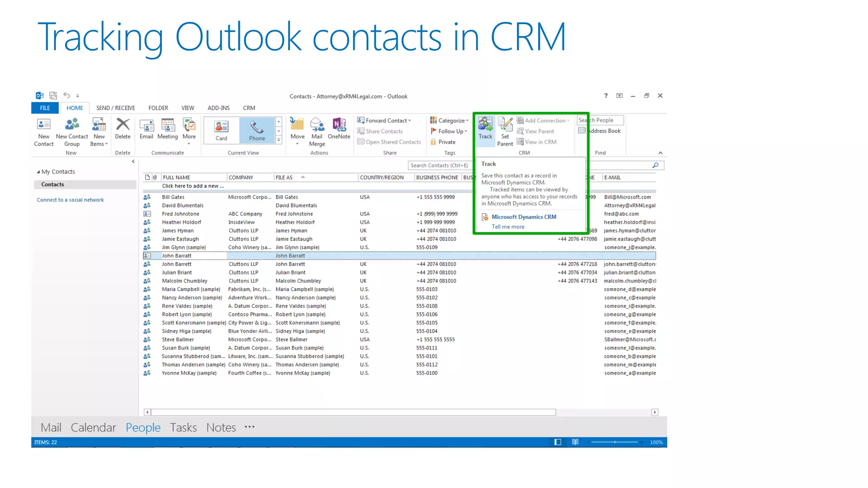The width and height of the screenshot is (868, 488).
Task: Click 'Click here to add a new' row
Action: pyautogui.click(x=398, y=186)
